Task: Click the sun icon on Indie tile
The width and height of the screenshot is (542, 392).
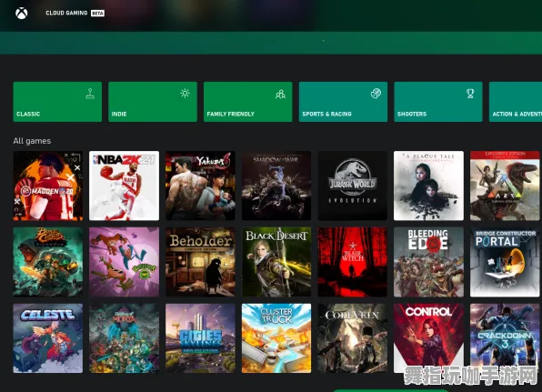Action: 185,94
